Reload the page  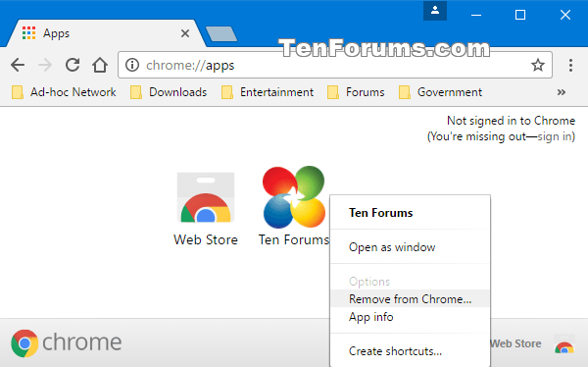click(73, 65)
